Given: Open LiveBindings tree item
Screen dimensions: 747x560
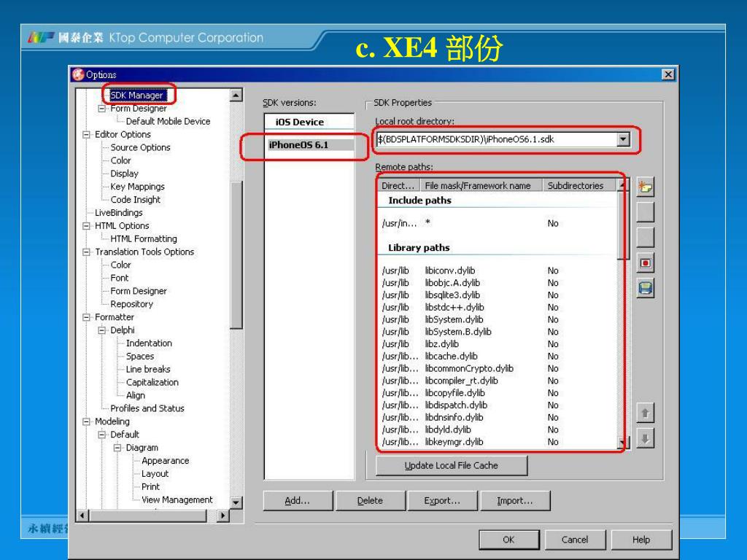Looking at the screenshot, I should point(119,213).
